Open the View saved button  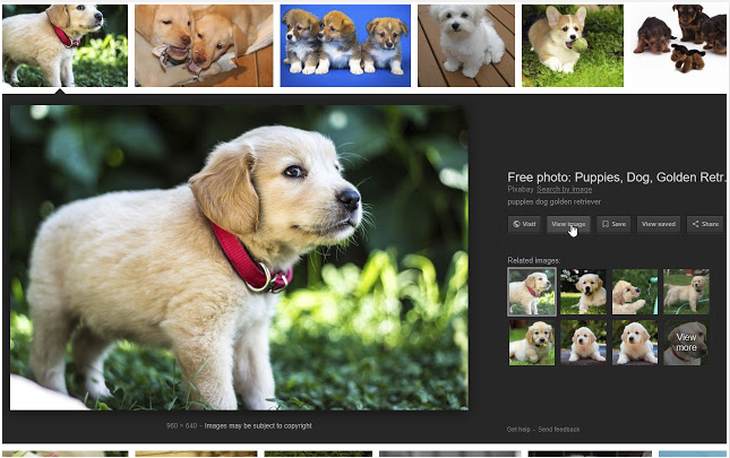click(658, 224)
